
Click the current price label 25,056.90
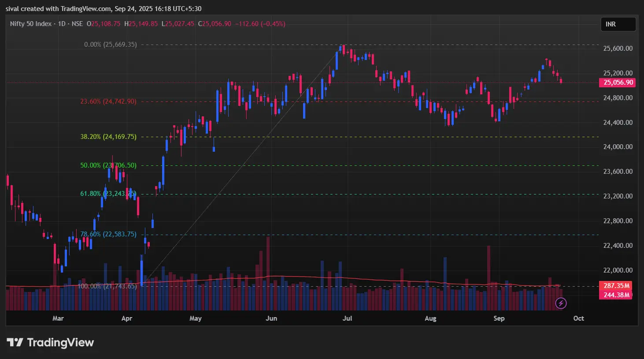coord(617,82)
